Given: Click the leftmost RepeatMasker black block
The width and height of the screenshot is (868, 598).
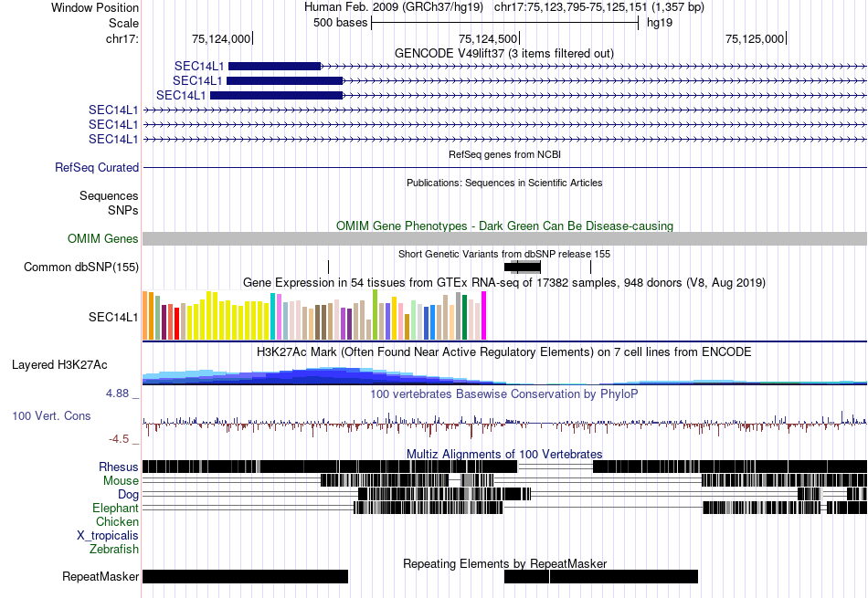Looking at the screenshot, I should click(245, 576).
